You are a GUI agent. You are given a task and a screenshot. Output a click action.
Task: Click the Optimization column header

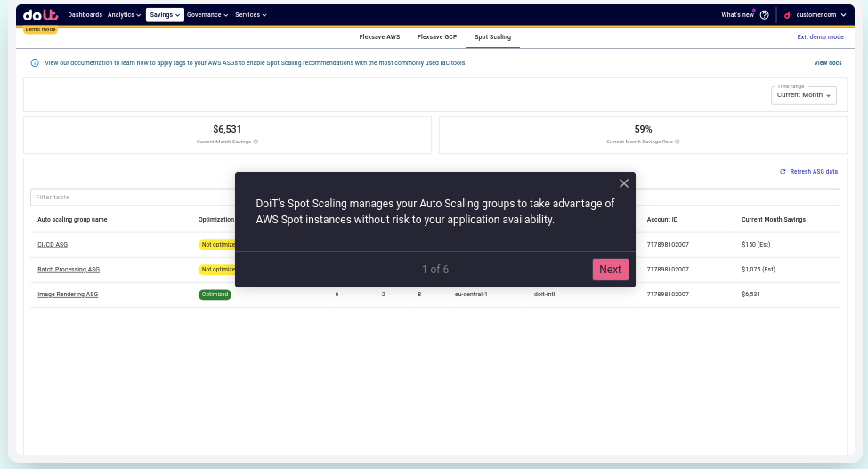(216, 220)
